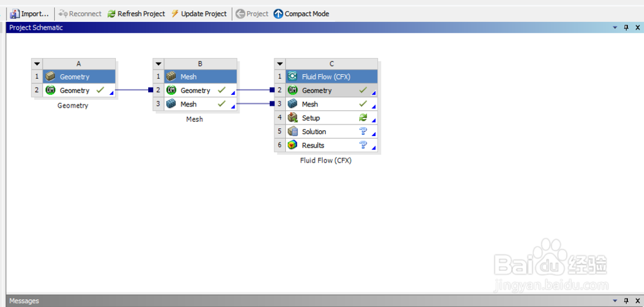Click refresh-required status icon on Setup

(x=363, y=117)
